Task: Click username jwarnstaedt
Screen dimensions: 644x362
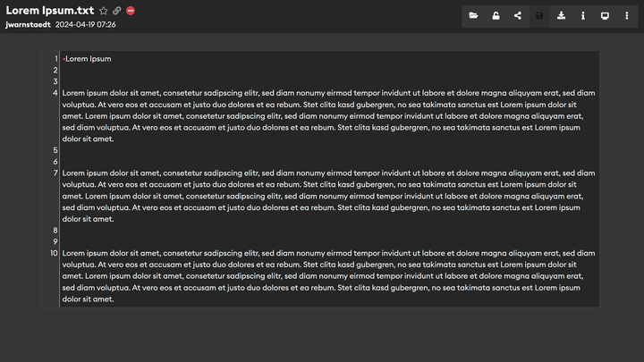Action: tap(27, 24)
